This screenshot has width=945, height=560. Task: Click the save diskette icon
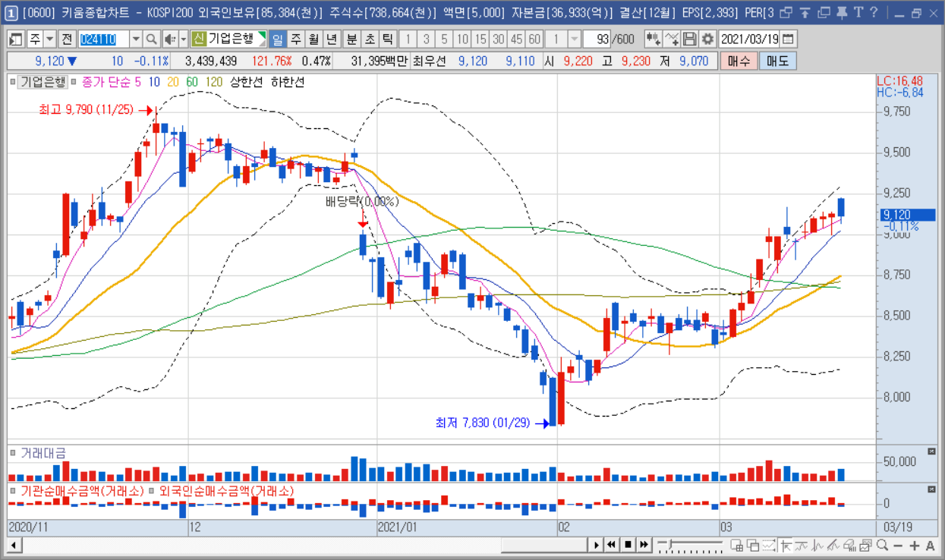tap(689, 39)
